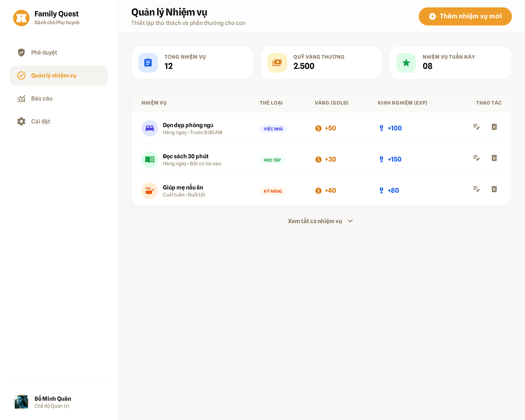Delete the Dọn dẹp phòng ngủ task
525x420 pixels.
494,127
